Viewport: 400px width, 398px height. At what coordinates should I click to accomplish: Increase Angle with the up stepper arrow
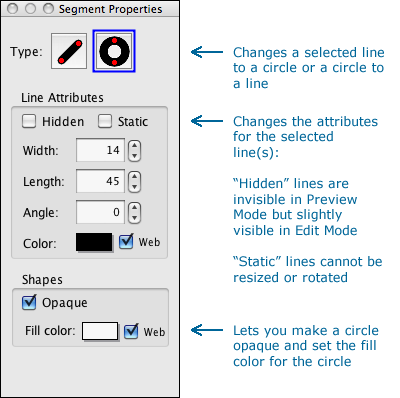(x=134, y=208)
